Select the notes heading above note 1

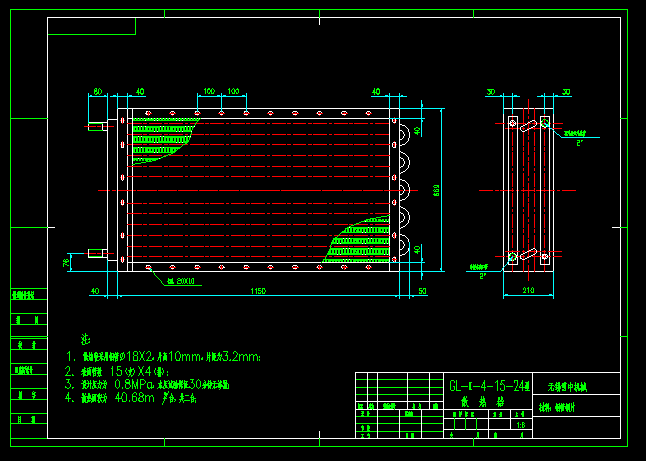(x=85, y=340)
